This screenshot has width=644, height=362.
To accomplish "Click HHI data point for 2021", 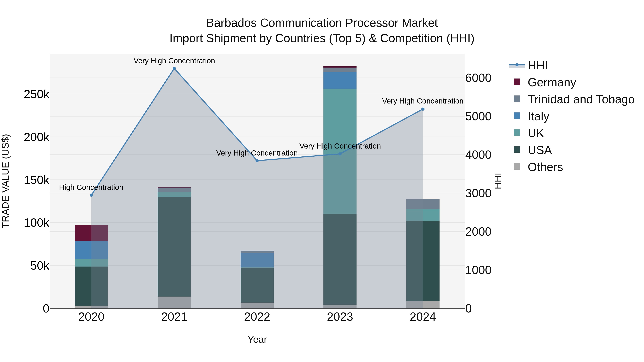I will (174, 68).
